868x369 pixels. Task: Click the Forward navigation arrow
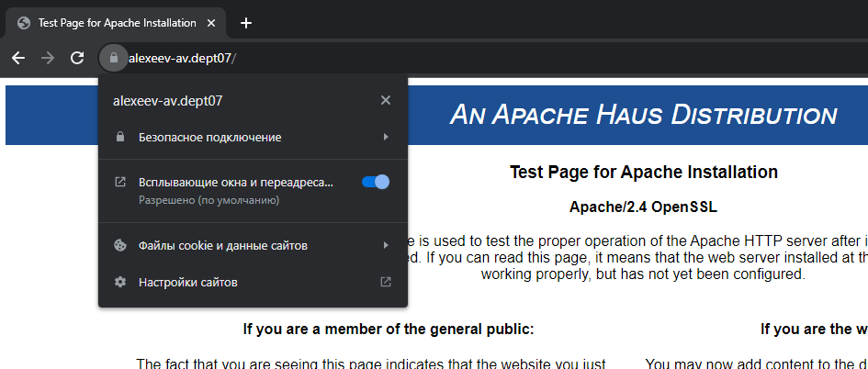[48, 58]
